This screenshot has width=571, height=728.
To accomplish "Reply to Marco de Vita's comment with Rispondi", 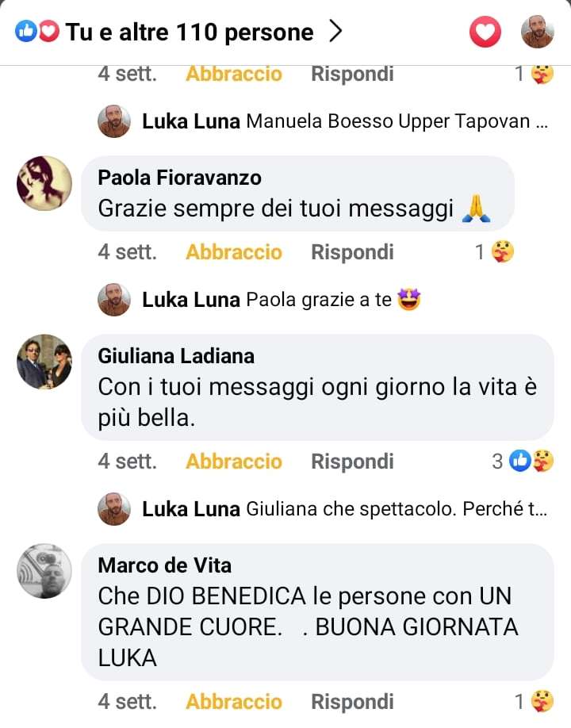I will pos(352,702).
